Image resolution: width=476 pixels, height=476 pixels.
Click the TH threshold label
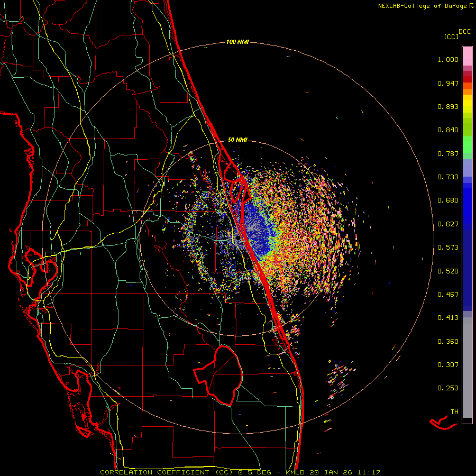(x=454, y=412)
